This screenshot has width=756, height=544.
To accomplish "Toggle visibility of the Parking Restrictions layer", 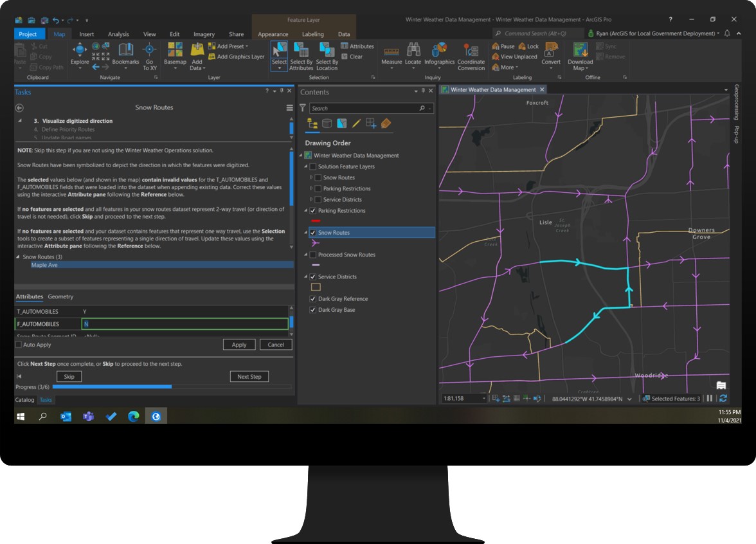I will 313,210.
